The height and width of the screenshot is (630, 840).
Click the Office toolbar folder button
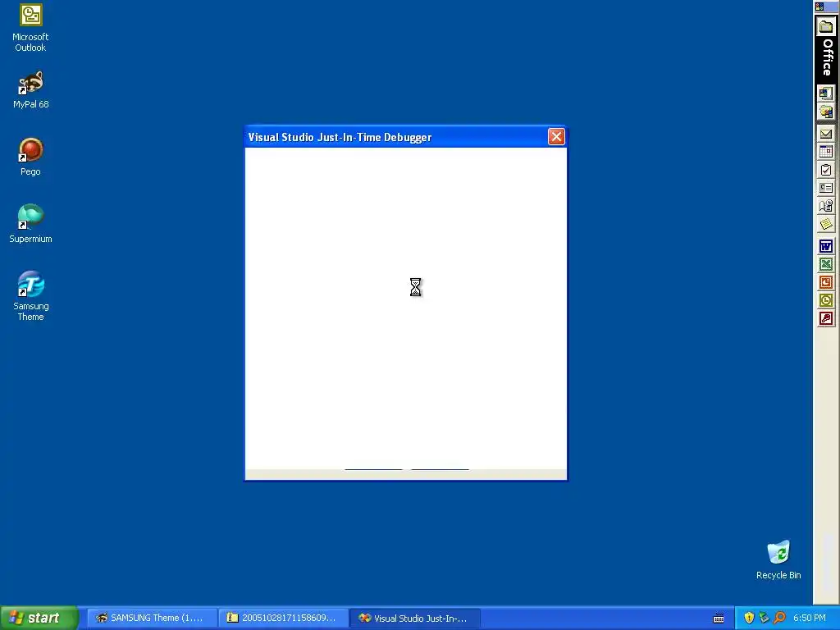pos(827,26)
